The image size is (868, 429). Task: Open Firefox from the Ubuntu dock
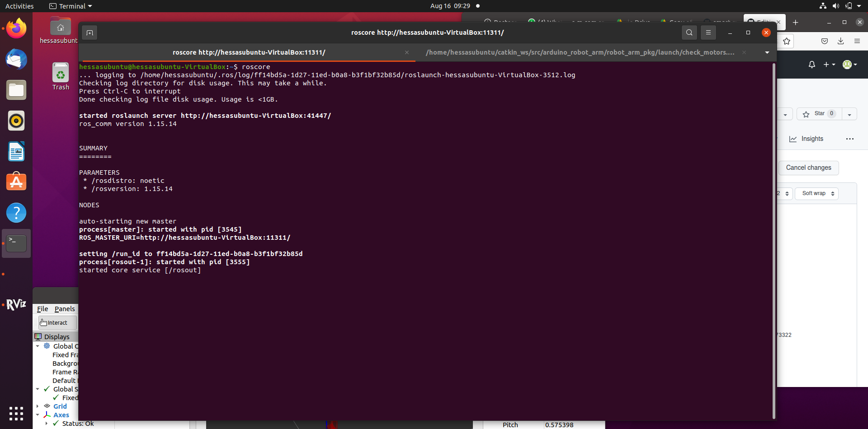[x=16, y=28]
